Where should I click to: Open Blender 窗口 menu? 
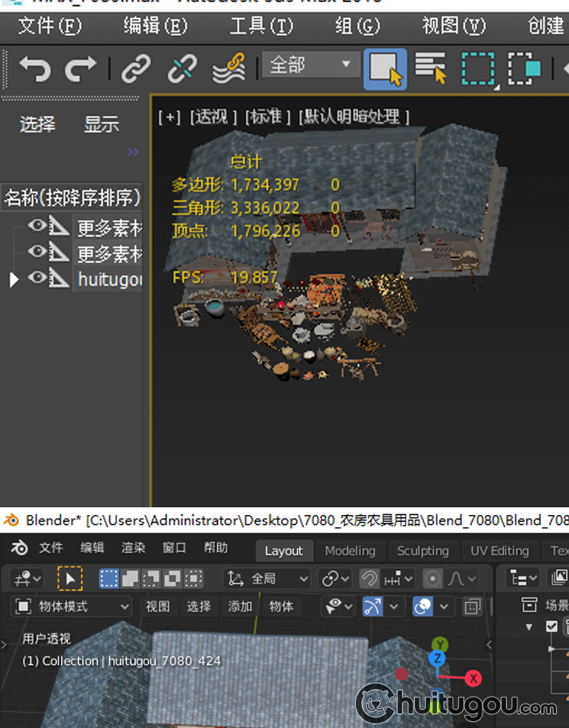pos(174,548)
